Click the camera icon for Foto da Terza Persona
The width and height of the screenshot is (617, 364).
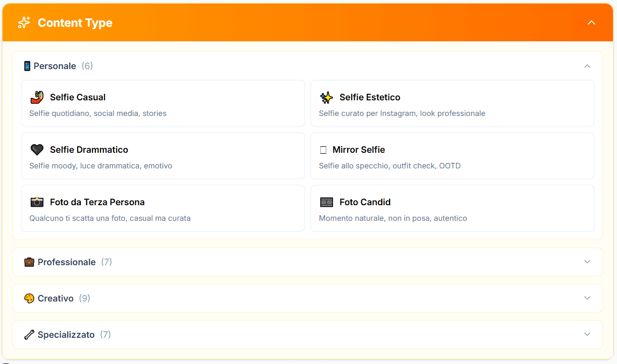click(x=37, y=202)
